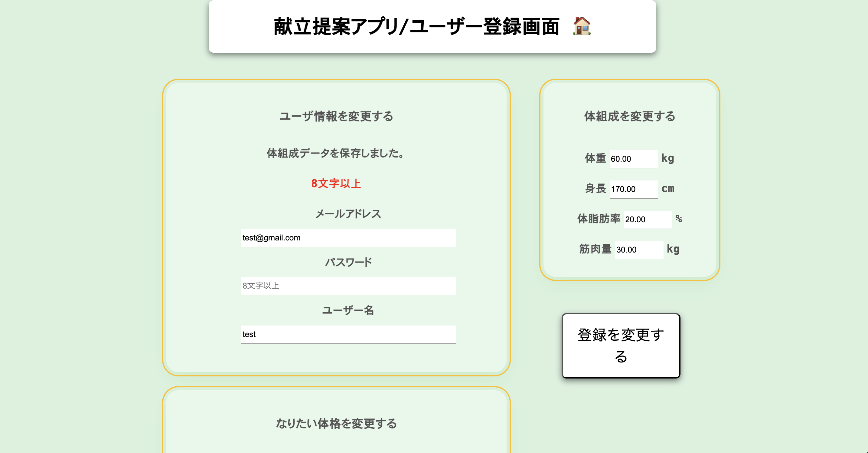Click the ユーザー名 field showing test

tap(348, 334)
